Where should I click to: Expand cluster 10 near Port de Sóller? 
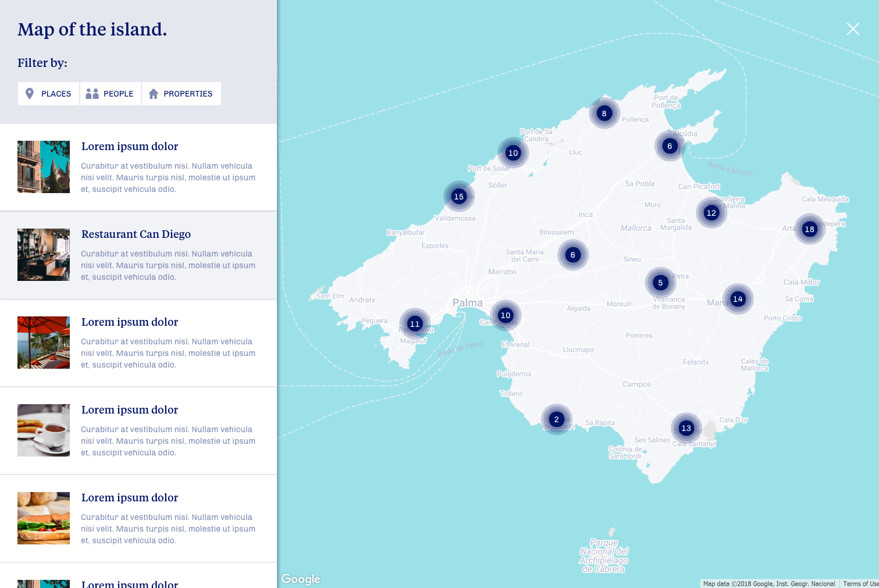coord(513,152)
